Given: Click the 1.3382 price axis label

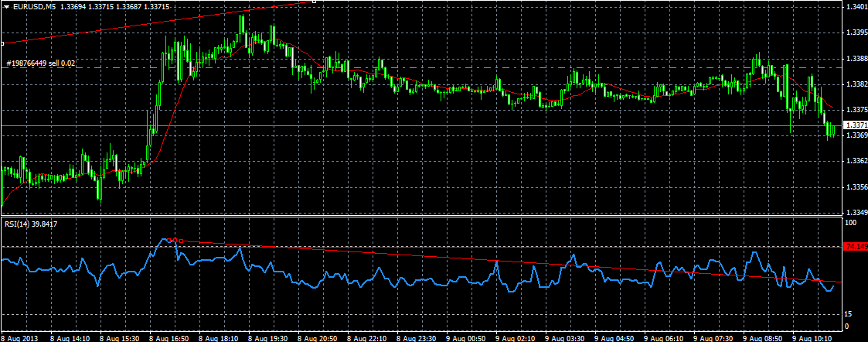Looking at the screenshot, I should tap(856, 84).
